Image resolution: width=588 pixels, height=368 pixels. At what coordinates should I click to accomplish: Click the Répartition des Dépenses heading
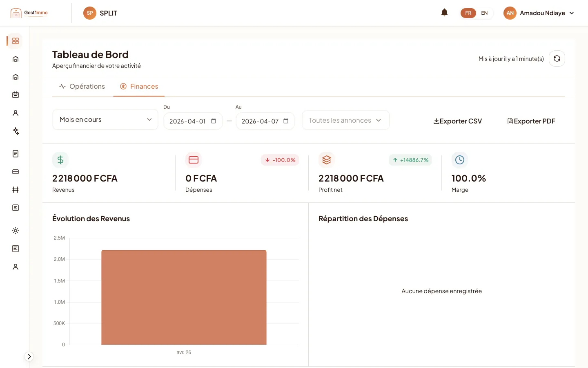pyautogui.click(x=363, y=219)
